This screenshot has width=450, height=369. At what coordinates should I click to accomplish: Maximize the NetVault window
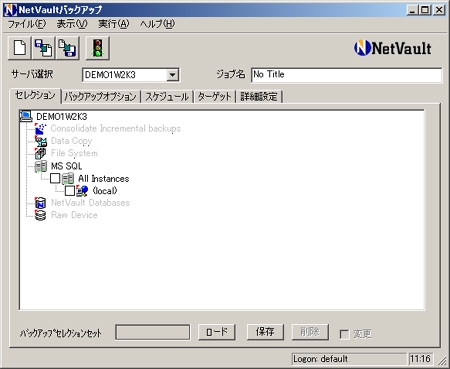click(425, 10)
